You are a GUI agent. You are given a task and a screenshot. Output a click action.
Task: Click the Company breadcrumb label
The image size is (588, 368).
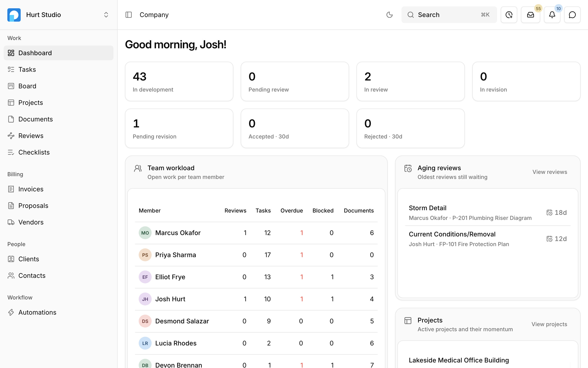pyautogui.click(x=154, y=15)
